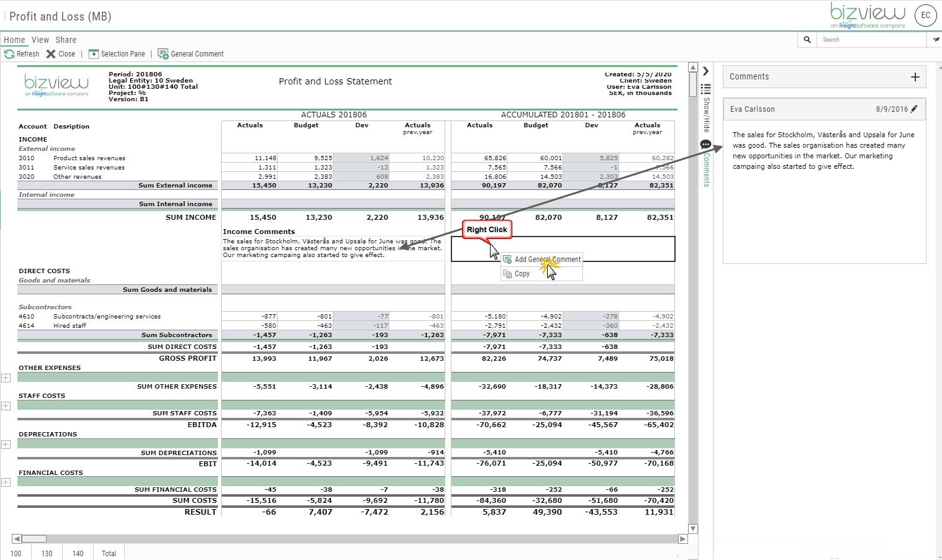Collapse comments panel with chevron arrow
The width and height of the screenshot is (942, 560).
pos(706,71)
